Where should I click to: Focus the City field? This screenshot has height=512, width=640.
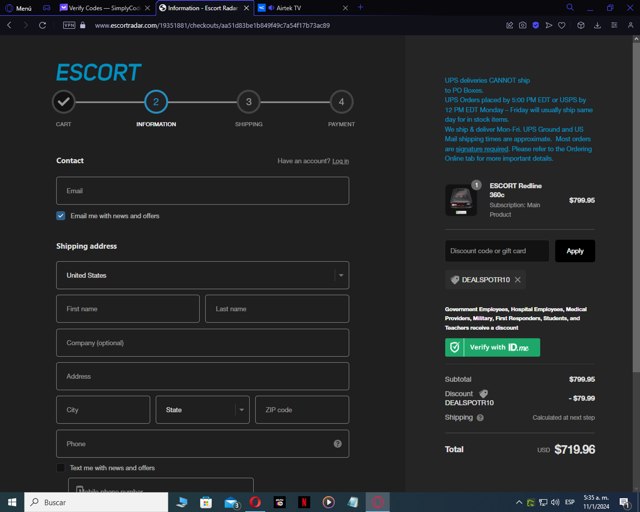pos(103,410)
